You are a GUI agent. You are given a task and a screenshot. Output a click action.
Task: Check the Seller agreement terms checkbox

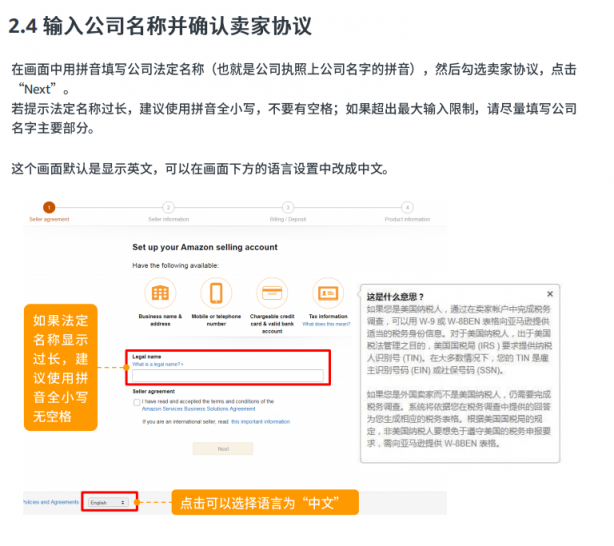coord(137,402)
